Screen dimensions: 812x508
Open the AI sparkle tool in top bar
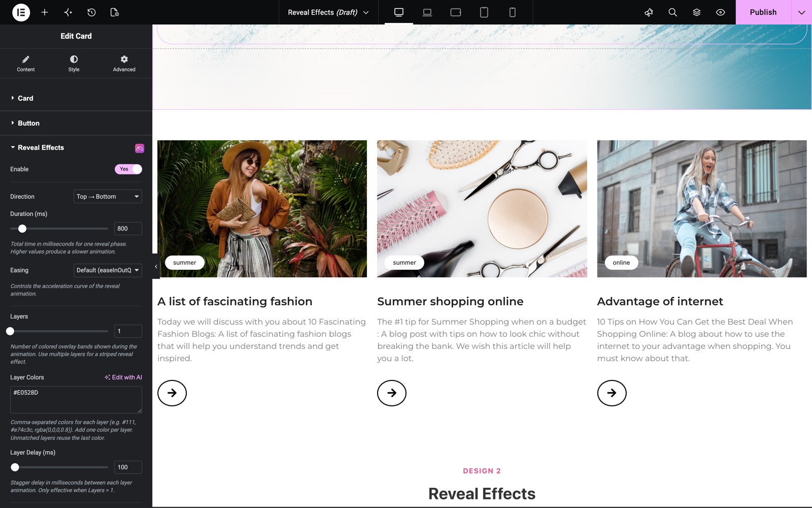(68, 12)
